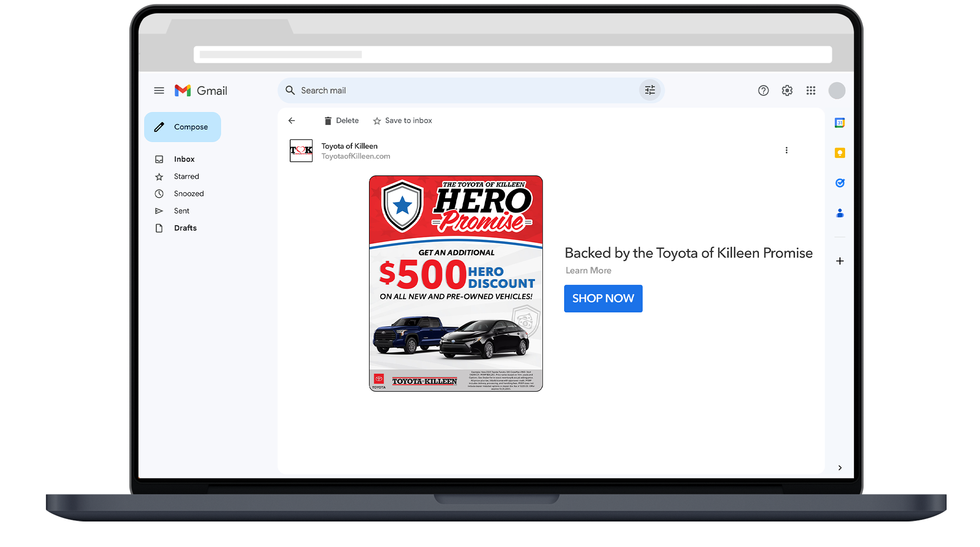Click the Hero Promise ad image
Image resolution: width=980 pixels, height=547 pixels.
[x=456, y=283]
